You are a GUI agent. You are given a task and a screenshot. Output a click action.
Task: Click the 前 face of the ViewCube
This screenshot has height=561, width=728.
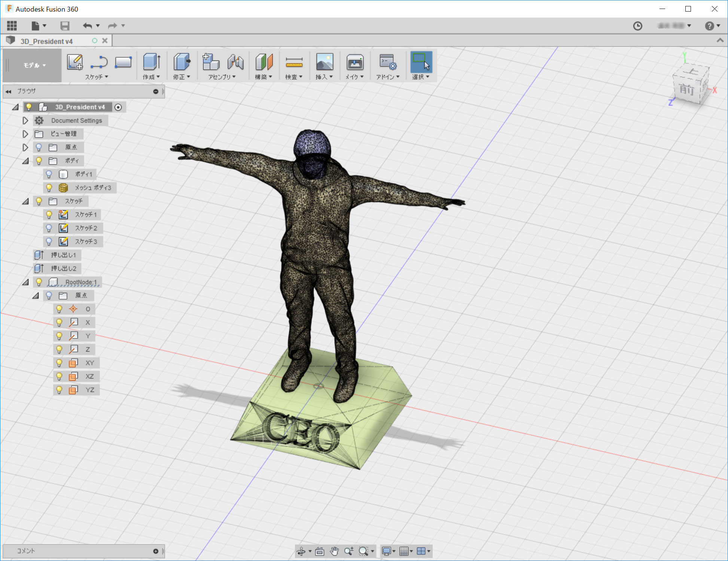click(686, 90)
